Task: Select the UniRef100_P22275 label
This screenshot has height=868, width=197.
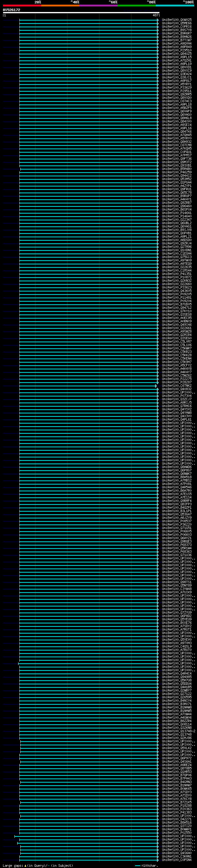Action: pos(177,379)
